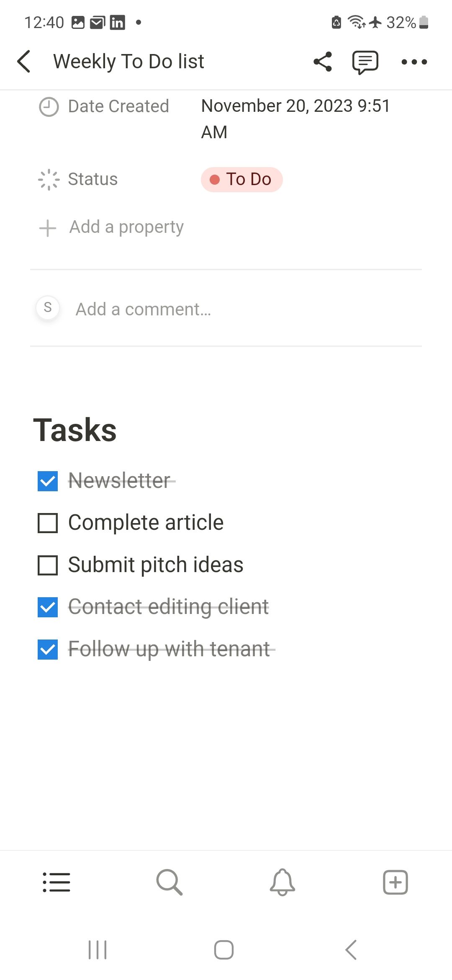The image size is (452, 980).
Task: Tap Add a property
Action: point(126,227)
